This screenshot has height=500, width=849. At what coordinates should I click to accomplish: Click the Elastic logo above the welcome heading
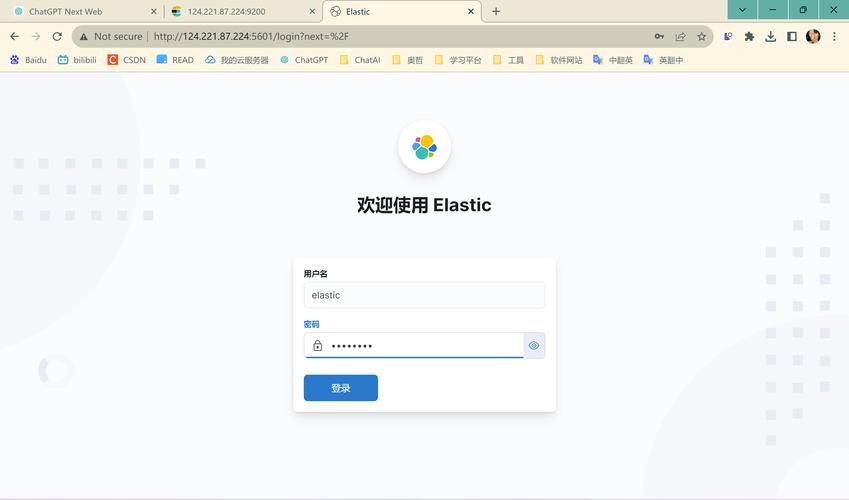click(424, 147)
